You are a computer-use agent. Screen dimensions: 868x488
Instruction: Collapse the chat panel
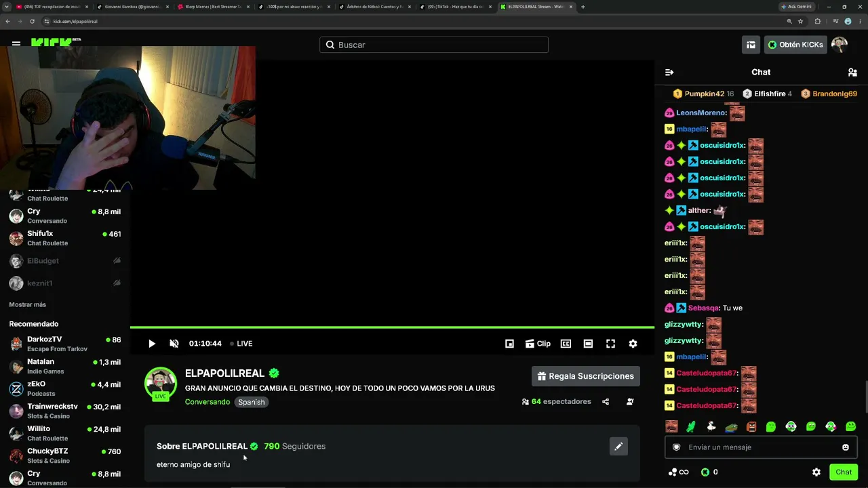(669, 73)
